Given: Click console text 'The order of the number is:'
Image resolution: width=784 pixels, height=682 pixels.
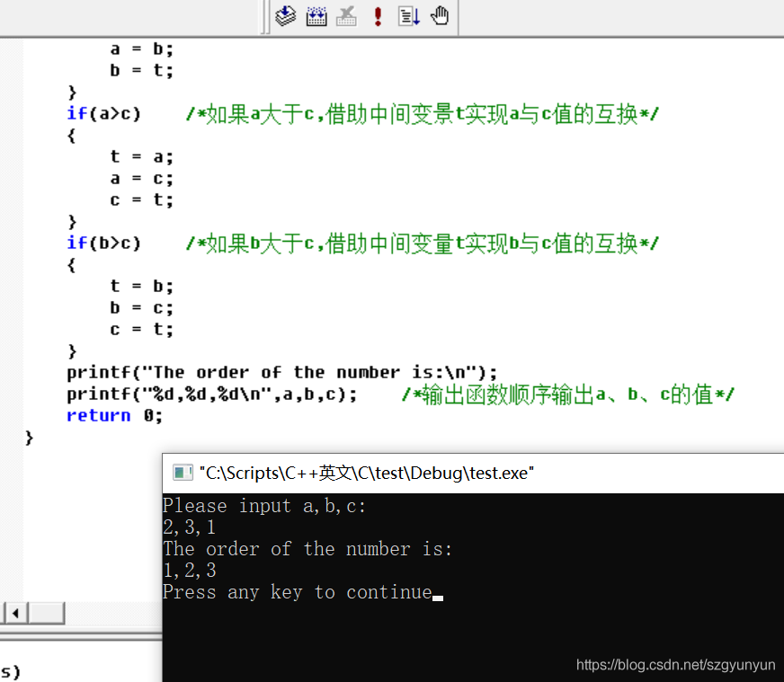Looking at the screenshot, I should tap(308, 549).
